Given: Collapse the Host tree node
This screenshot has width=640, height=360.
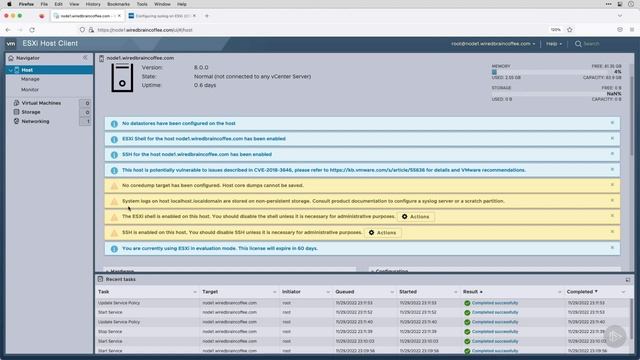Looking at the screenshot, I should pos(11,70).
